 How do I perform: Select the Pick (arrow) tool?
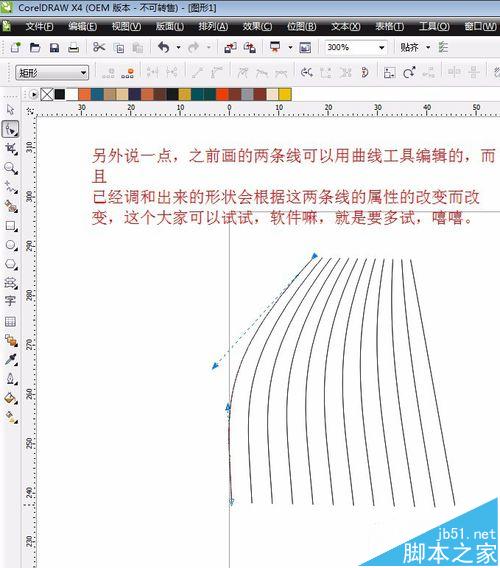tap(10, 109)
